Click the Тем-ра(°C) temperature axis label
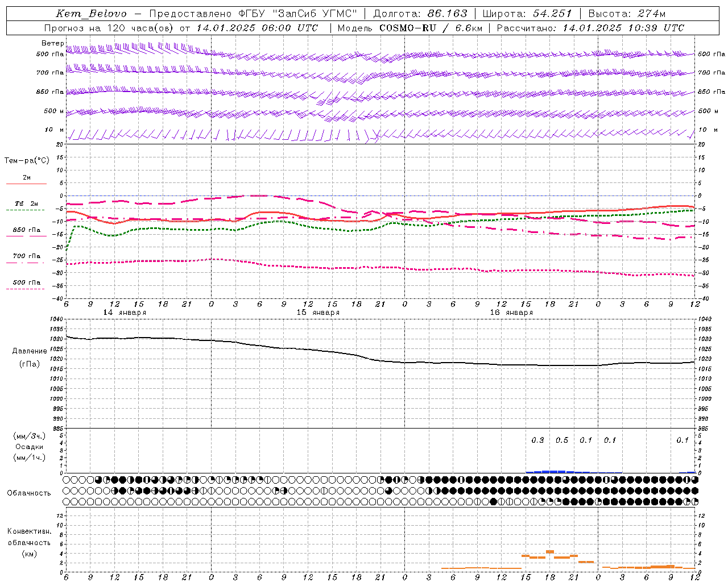Viewport: 728px width, 582px height. click(x=27, y=161)
